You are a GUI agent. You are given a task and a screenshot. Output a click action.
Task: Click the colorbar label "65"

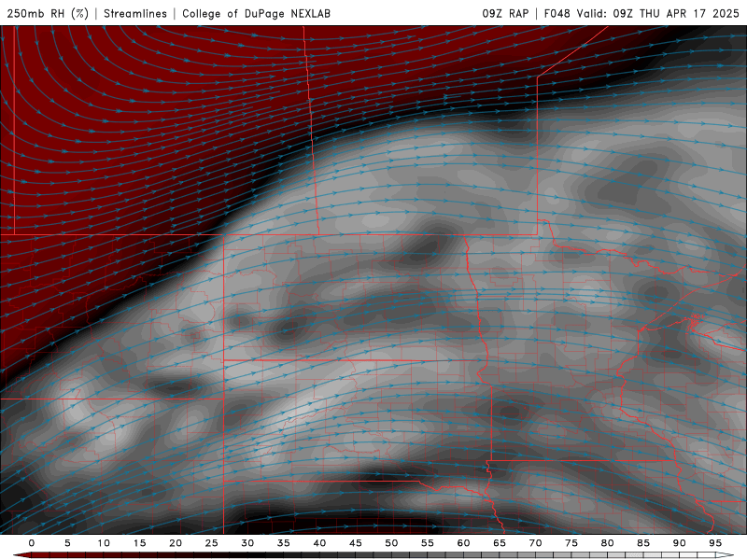[x=500, y=543]
